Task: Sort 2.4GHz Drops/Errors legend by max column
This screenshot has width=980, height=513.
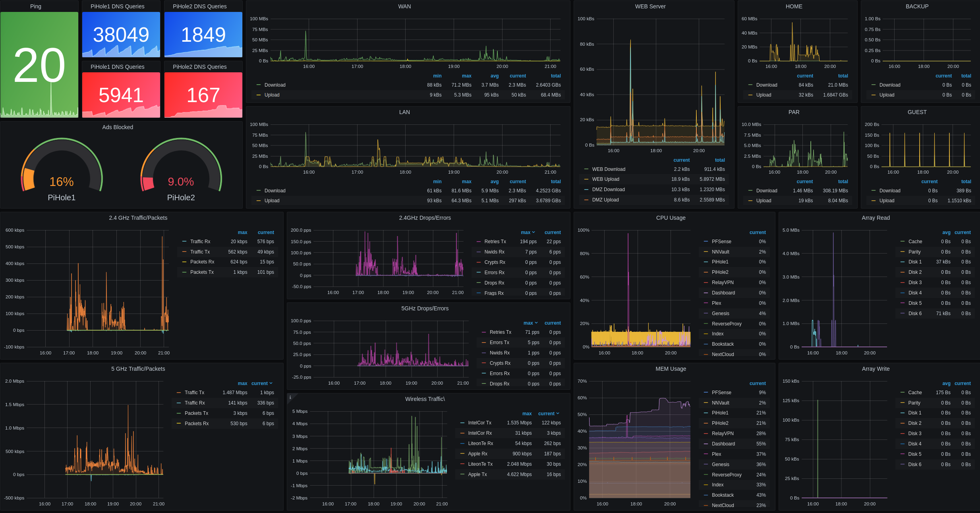Action: click(x=528, y=232)
